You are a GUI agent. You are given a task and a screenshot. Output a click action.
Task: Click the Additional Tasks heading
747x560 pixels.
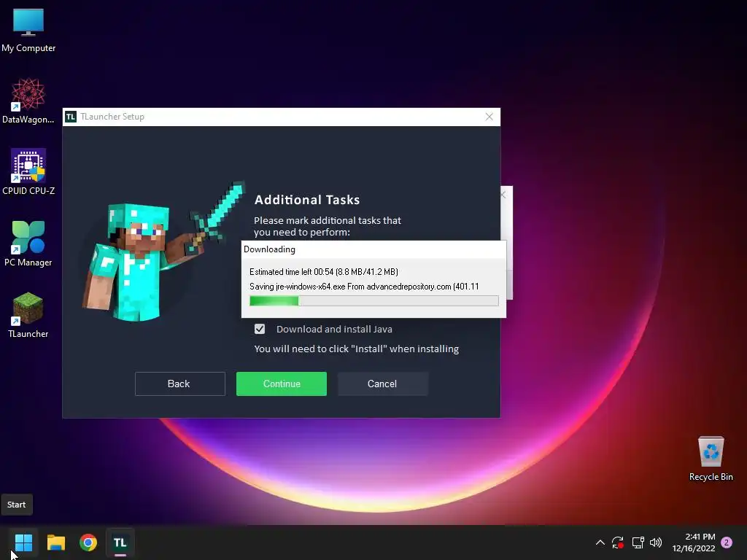tap(307, 200)
